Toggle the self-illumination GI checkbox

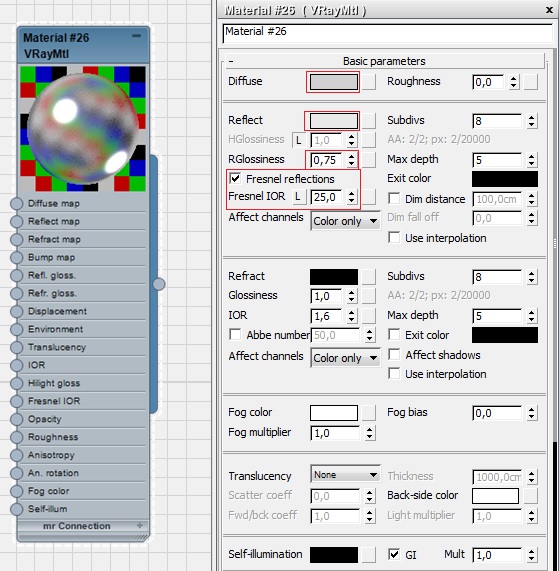click(394, 554)
